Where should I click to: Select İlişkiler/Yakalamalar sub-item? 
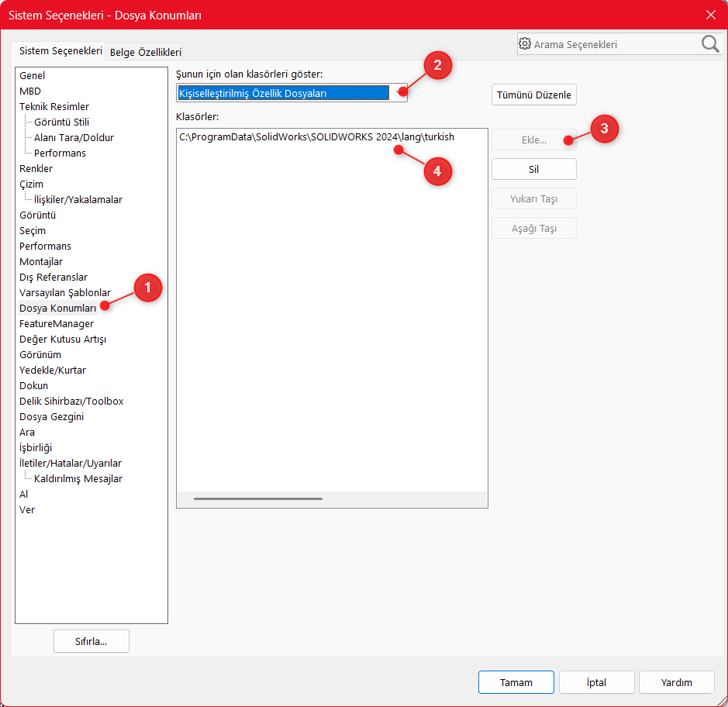(78, 199)
